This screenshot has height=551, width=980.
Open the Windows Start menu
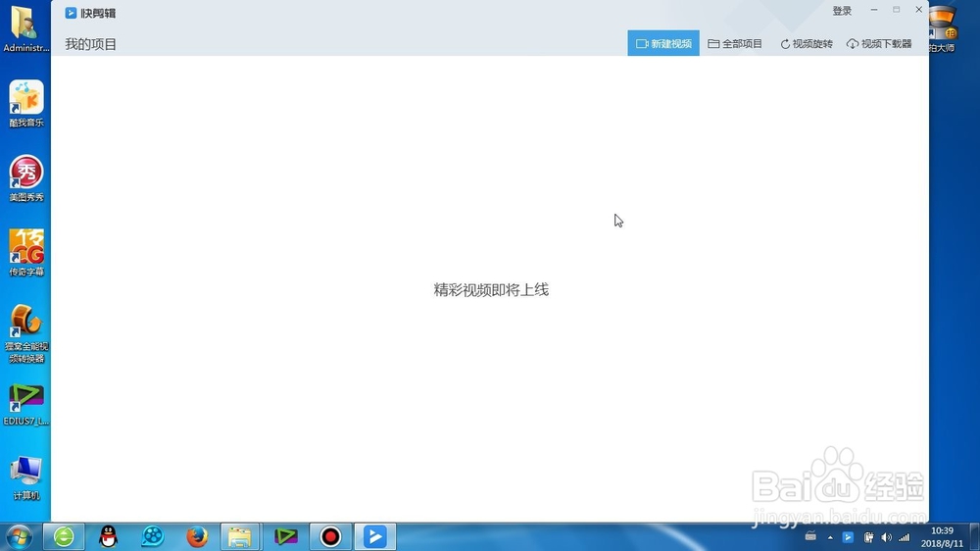pyautogui.click(x=19, y=536)
